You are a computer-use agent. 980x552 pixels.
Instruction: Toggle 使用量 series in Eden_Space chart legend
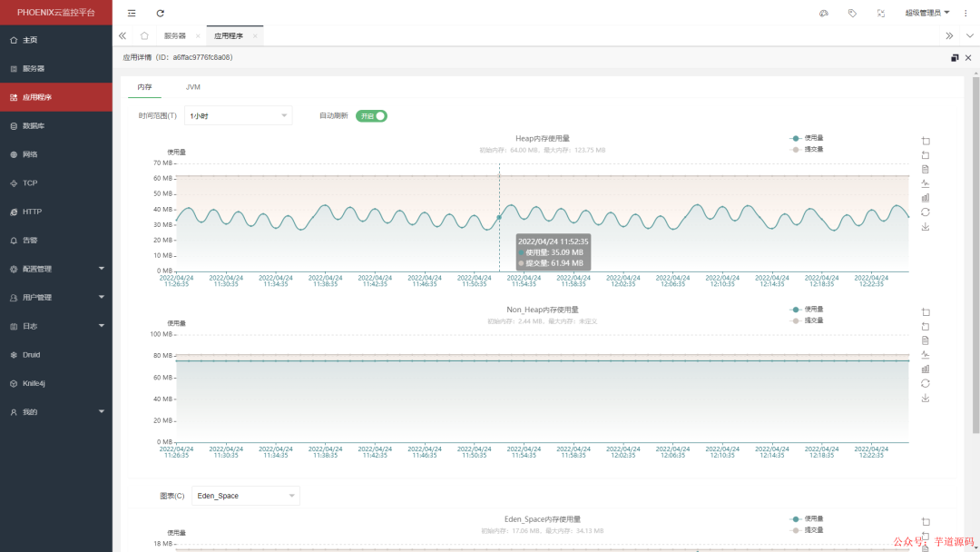[807, 519]
